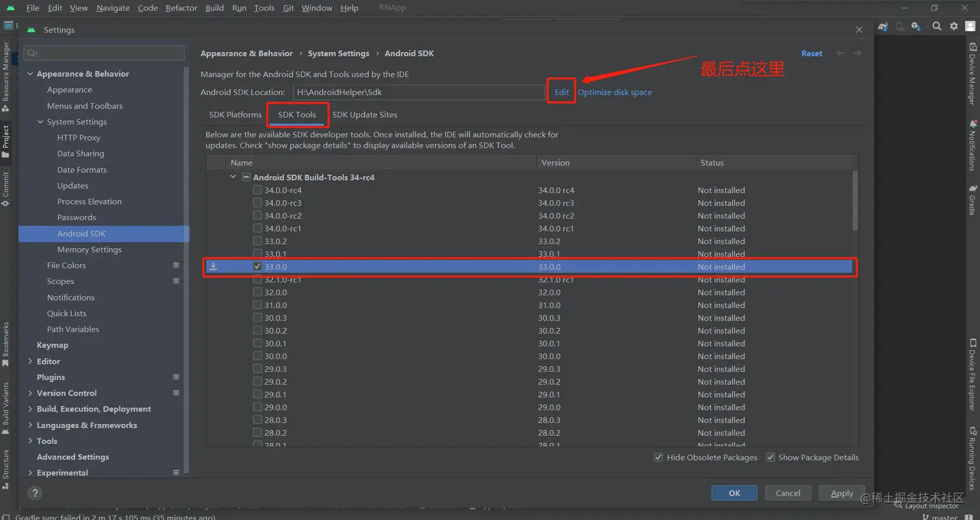This screenshot has height=520, width=980.
Task: Click the settings tree vertical scrollbar
Action: [187, 270]
